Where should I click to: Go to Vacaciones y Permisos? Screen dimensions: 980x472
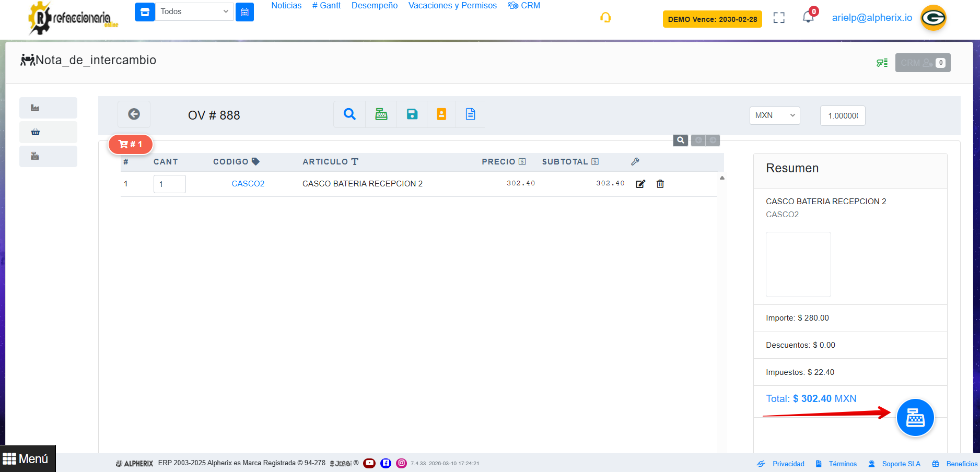coord(452,6)
